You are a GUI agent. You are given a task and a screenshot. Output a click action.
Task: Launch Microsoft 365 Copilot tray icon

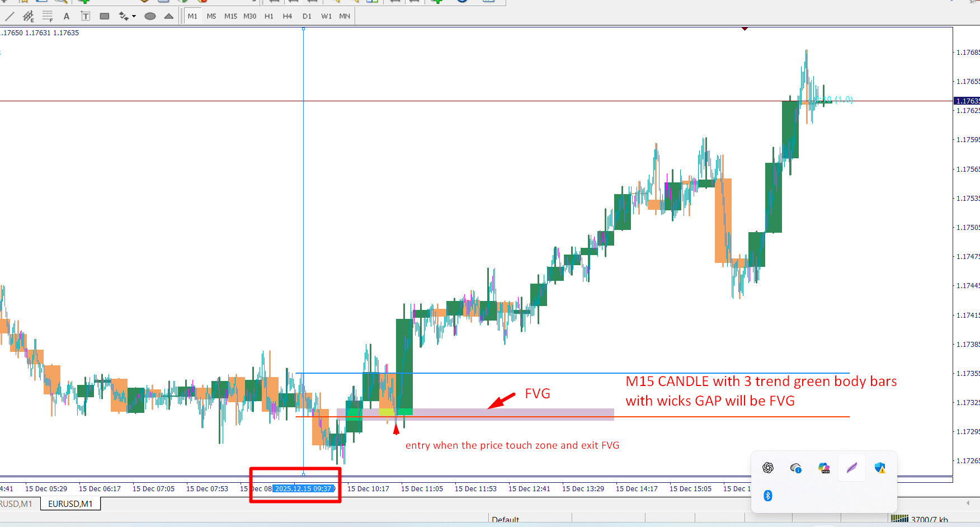(x=824, y=468)
